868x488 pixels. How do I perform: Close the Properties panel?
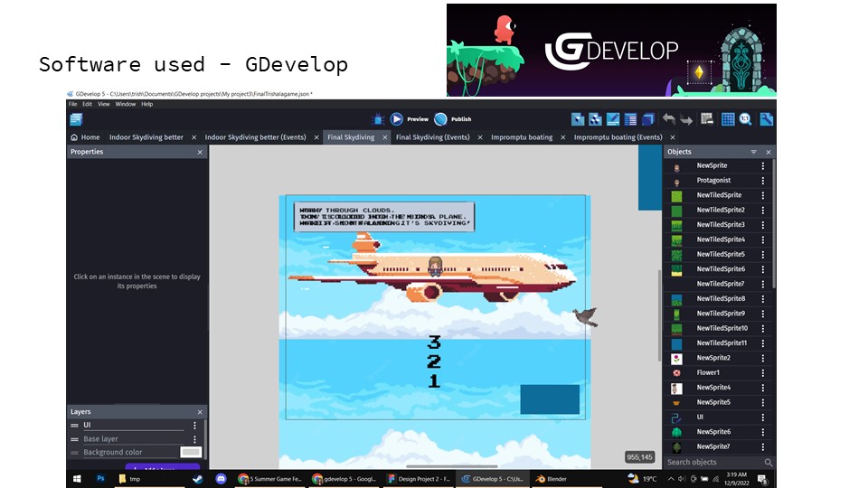tap(200, 152)
